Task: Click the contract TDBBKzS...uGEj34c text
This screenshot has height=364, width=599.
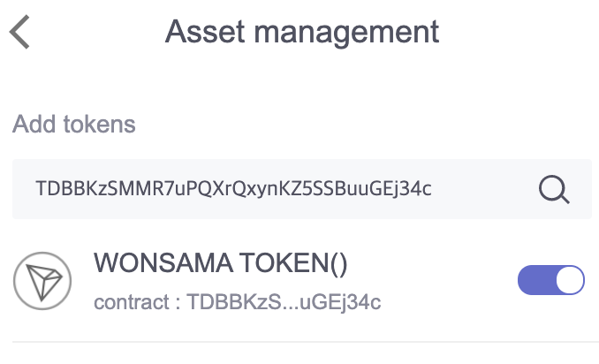Action: click(237, 302)
